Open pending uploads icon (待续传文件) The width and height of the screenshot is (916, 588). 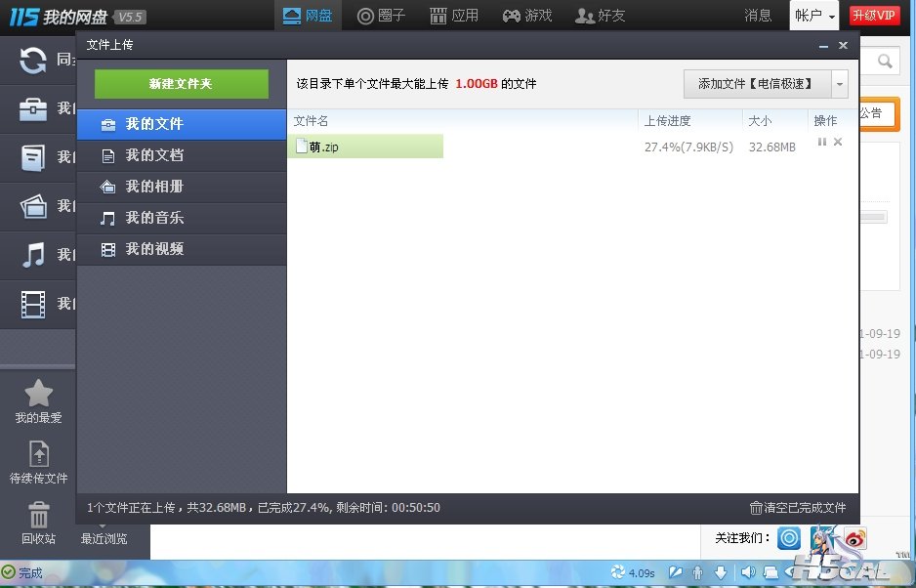(x=38, y=461)
